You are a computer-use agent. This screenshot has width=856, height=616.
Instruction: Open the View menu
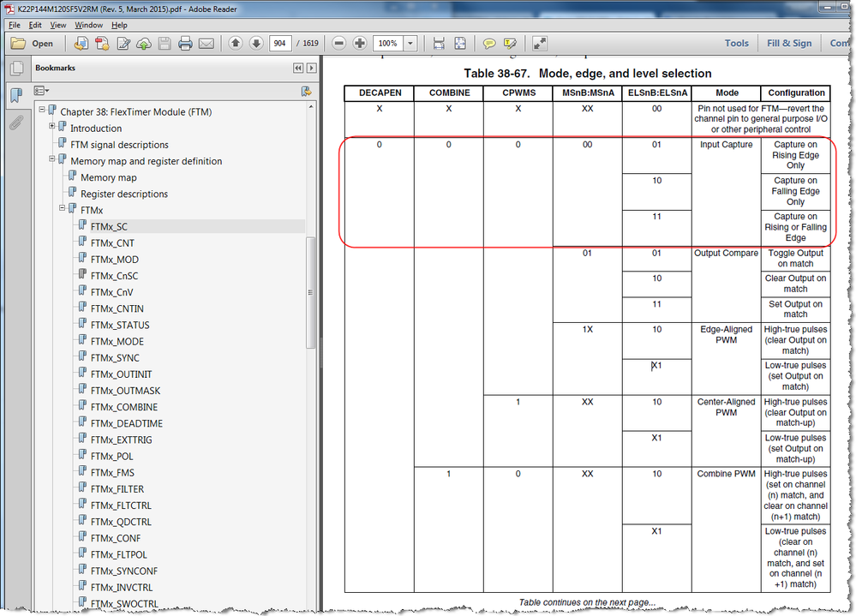[x=57, y=25]
